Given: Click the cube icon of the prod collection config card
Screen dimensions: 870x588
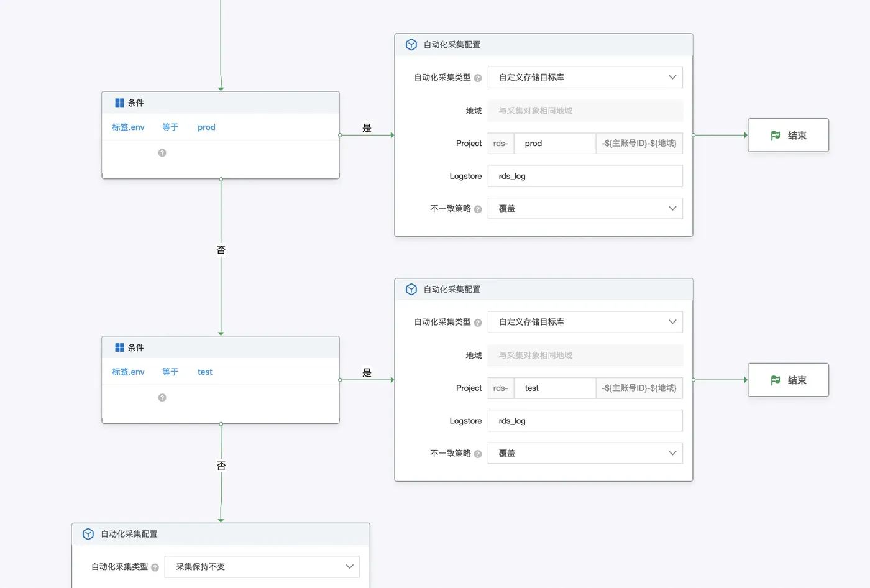Looking at the screenshot, I should point(411,45).
